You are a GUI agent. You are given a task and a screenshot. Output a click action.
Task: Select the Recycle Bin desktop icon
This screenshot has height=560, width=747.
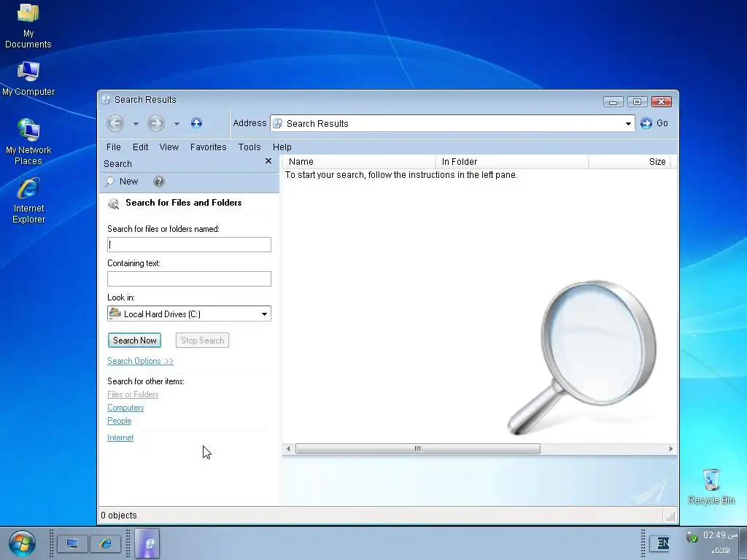point(711,486)
